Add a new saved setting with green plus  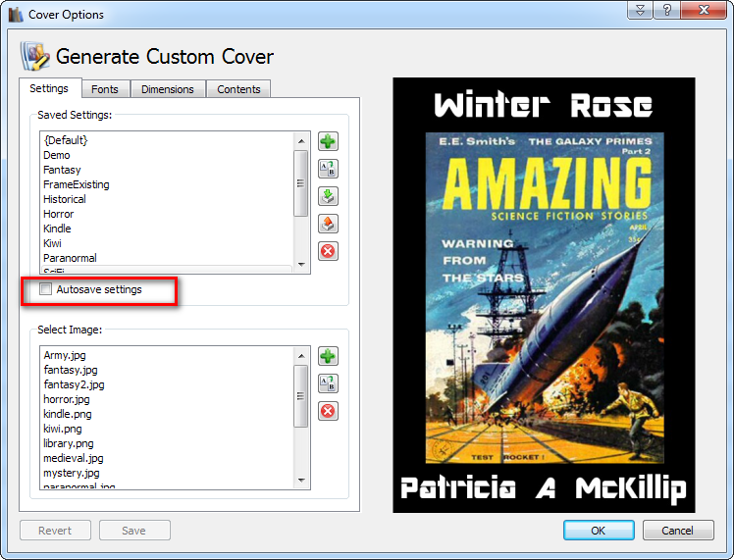tap(328, 141)
